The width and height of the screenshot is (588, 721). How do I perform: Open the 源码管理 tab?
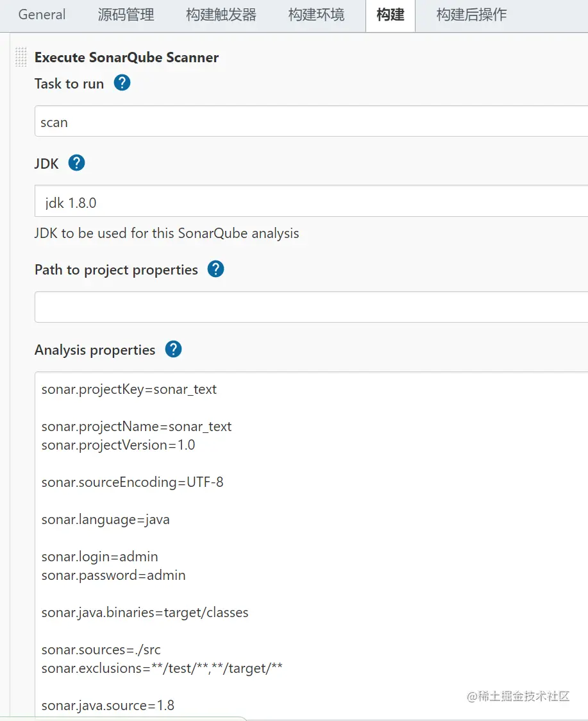coord(126,15)
